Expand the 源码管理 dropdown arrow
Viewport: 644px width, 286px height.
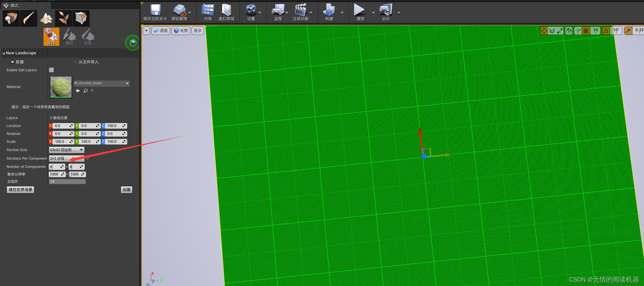click(190, 13)
